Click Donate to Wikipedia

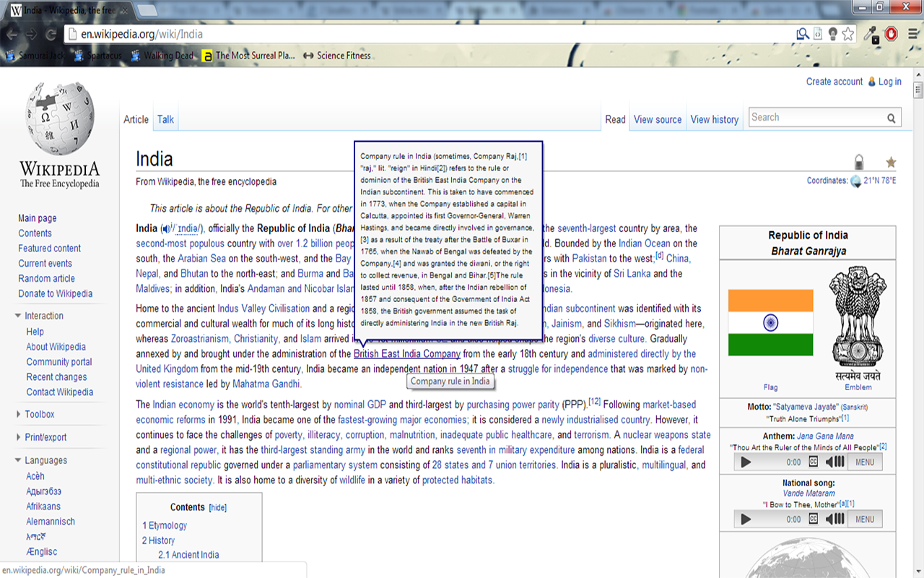point(56,293)
